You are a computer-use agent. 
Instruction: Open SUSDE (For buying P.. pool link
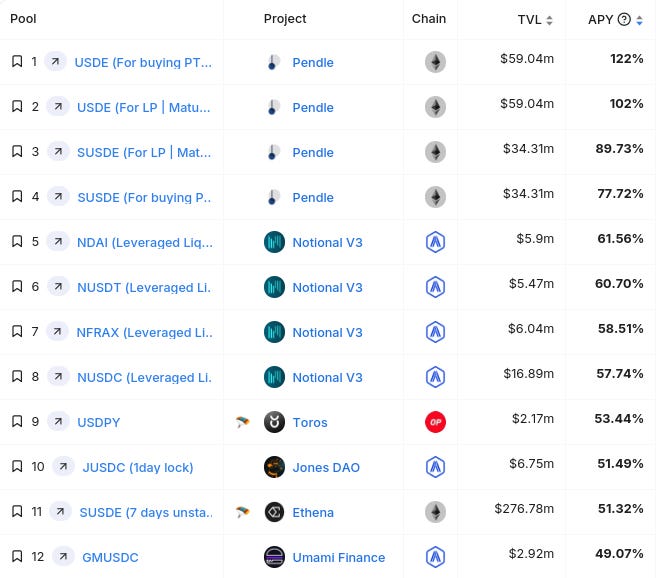tap(144, 197)
